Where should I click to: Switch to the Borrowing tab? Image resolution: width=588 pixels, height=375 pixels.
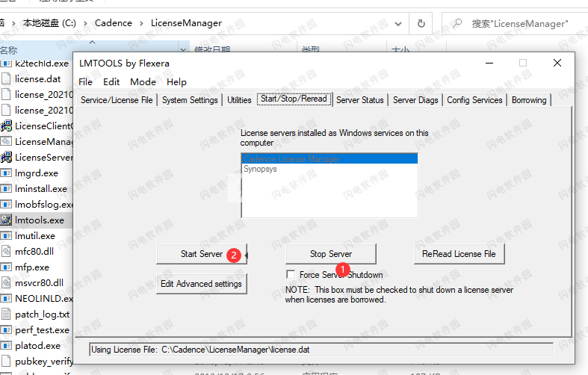click(529, 100)
